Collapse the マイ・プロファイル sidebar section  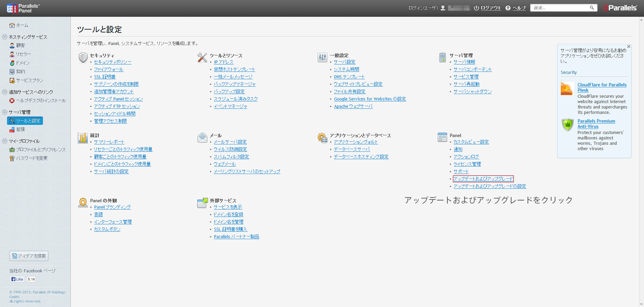point(5,141)
